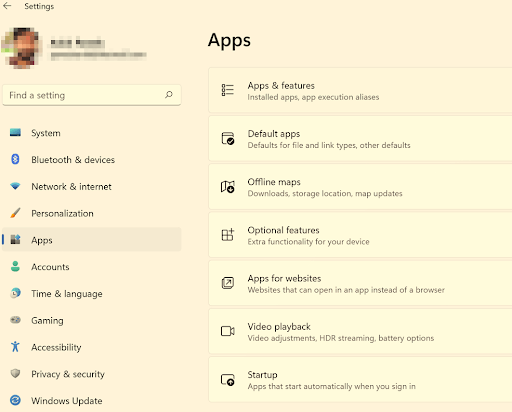Open Optional features card
The image size is (512, 412).
coord(360,235)
